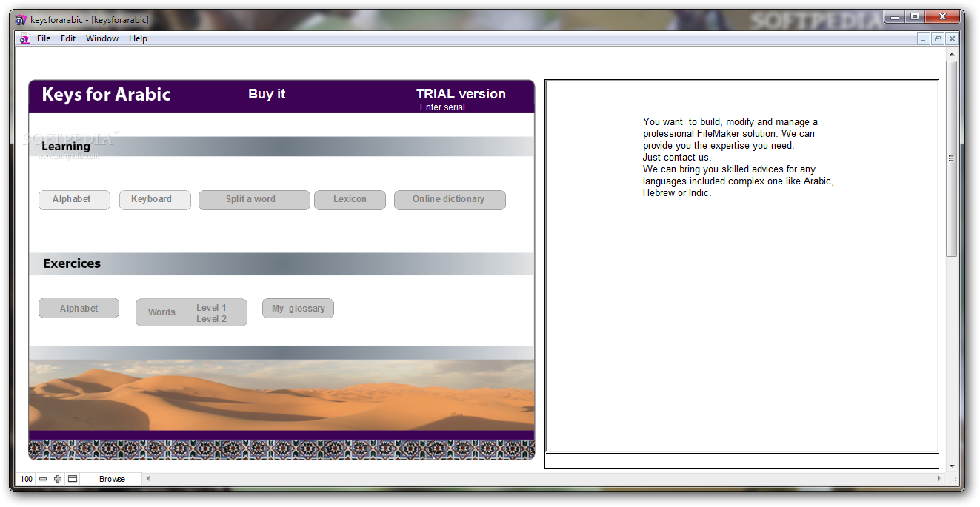Start the Exercices Alphabet button
The image size is (980, 507).
(x=79, y=308)
